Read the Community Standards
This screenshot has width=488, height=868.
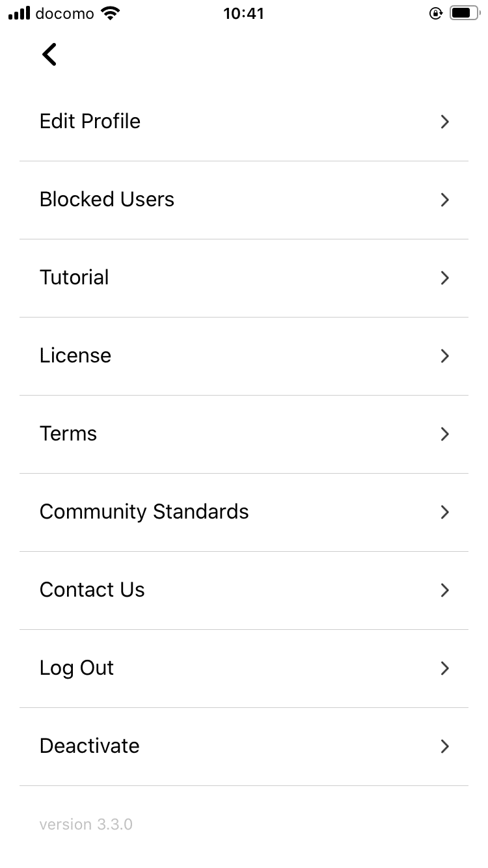(x=244, y=512)
